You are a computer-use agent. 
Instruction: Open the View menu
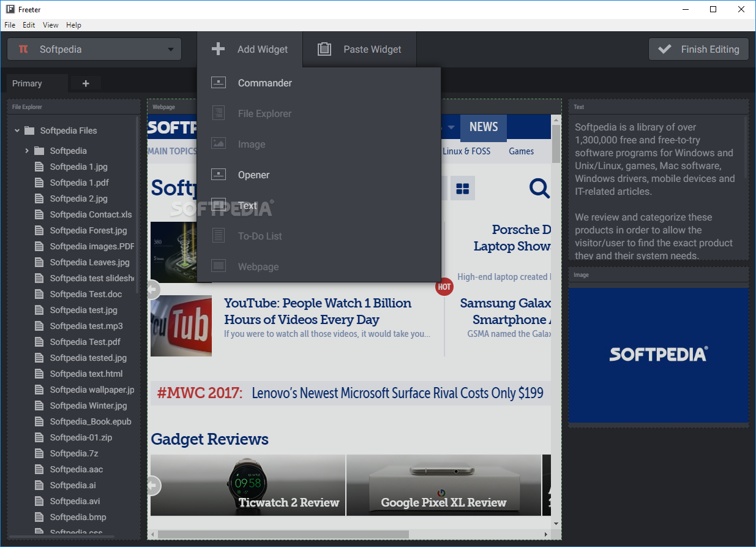pyautogui.click(x=51, y=25)
